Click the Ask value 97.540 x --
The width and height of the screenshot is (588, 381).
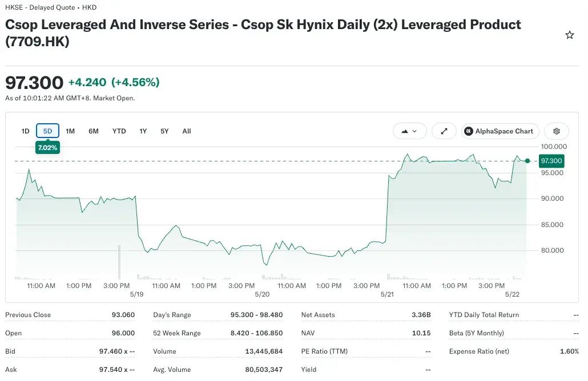[117, 370]
